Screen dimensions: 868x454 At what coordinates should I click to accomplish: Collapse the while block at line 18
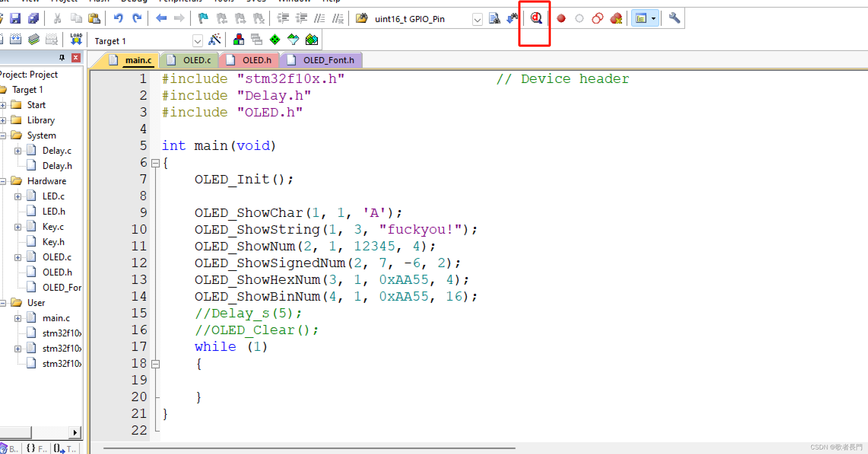click(x=155, y=364)
